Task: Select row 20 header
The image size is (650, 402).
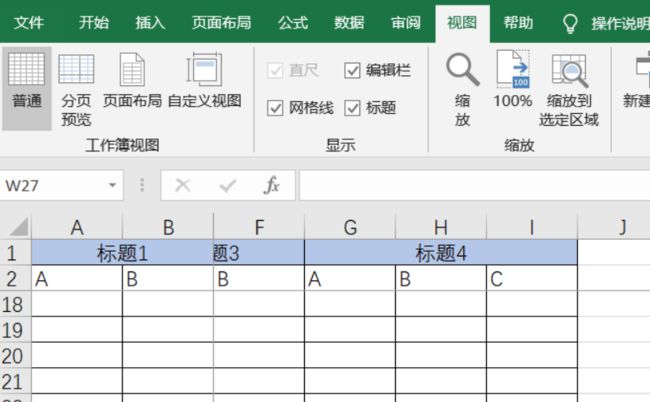Action: pos(15,356)
